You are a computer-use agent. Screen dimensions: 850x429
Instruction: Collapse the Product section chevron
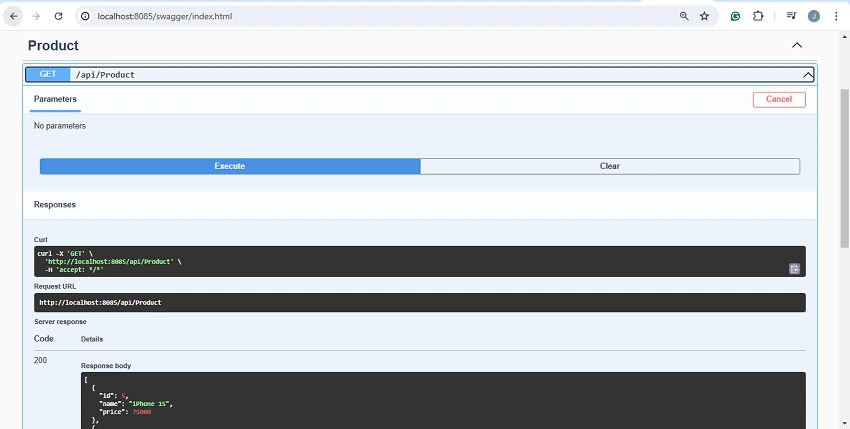pyautogui.click(x=797, y=46)
